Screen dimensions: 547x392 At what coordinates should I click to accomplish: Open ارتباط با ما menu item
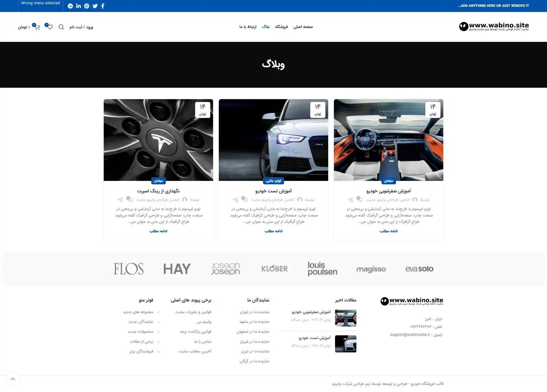pos(248,27)
